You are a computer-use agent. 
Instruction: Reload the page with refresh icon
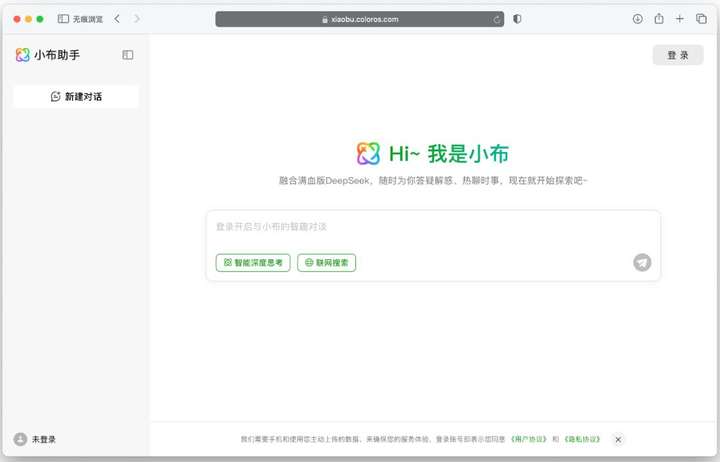pyautogui.click(x=497, y=19)
